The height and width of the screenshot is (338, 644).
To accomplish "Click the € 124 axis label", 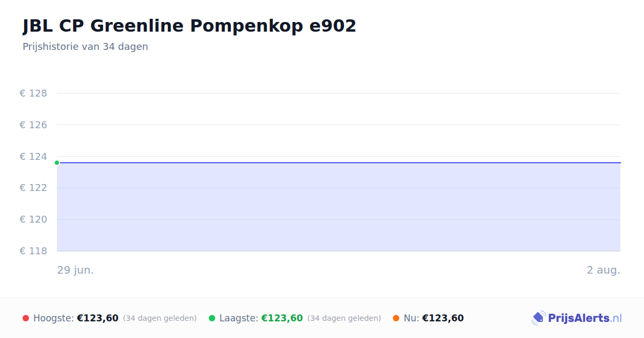I will pyautogui.click(x=33, y=157).
